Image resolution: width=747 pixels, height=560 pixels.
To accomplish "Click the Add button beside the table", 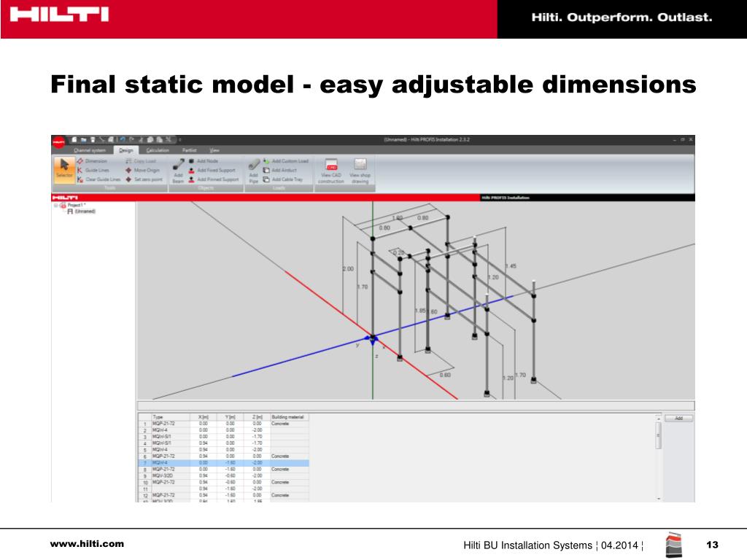I will pyautogui.click(x=679, y=418).
